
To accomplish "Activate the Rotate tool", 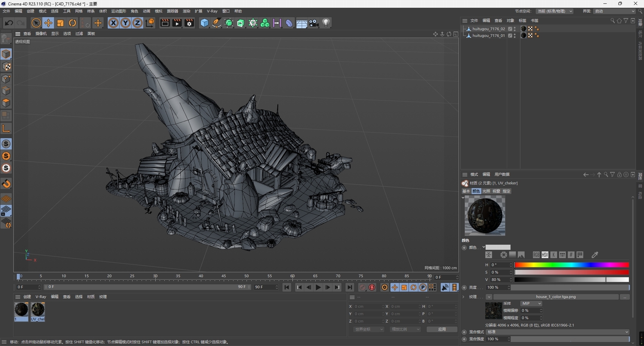I will coord(73,23).
